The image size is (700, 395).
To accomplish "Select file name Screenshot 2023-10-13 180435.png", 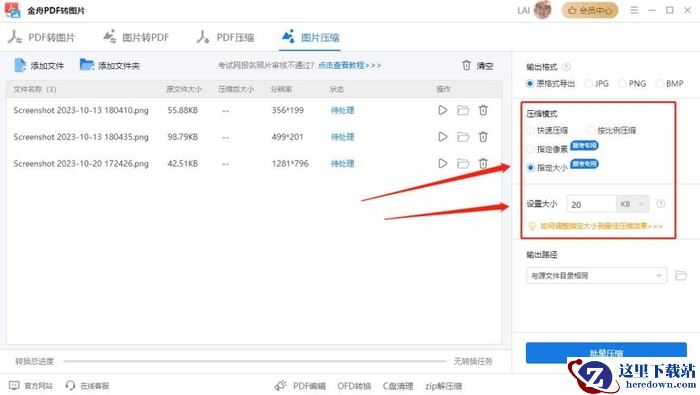I will 81,137.
